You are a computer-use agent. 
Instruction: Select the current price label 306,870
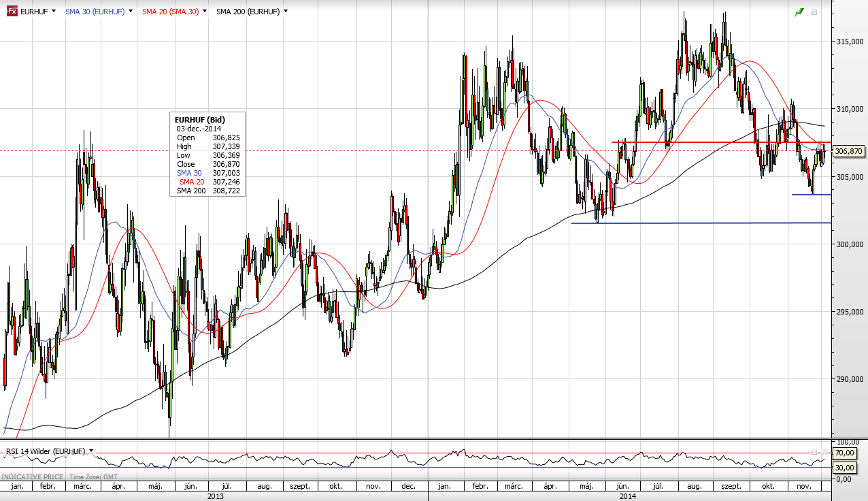pos(848,151)
